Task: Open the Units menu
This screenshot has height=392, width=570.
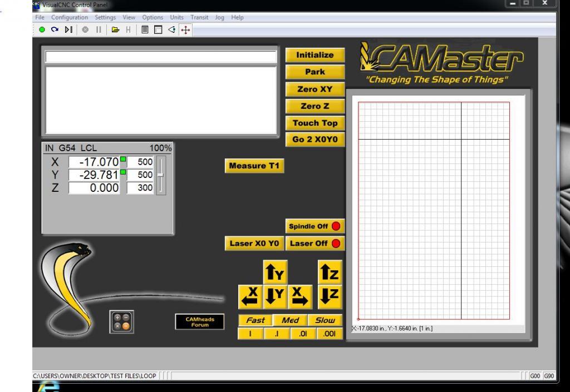Action: click(x=176, y=18)
